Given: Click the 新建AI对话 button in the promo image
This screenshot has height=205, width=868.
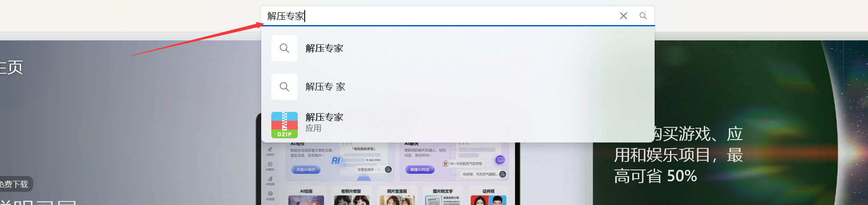Looking at the screenshot, I should [420, 169].
